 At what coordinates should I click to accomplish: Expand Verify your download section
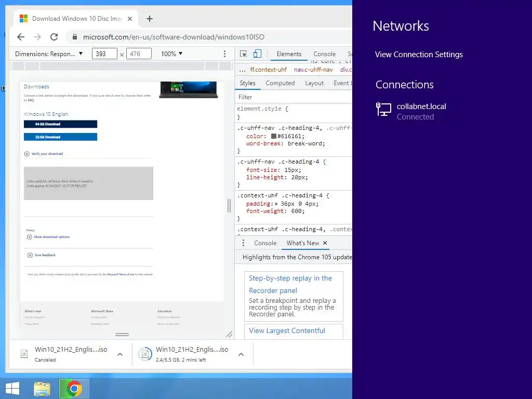44,154
